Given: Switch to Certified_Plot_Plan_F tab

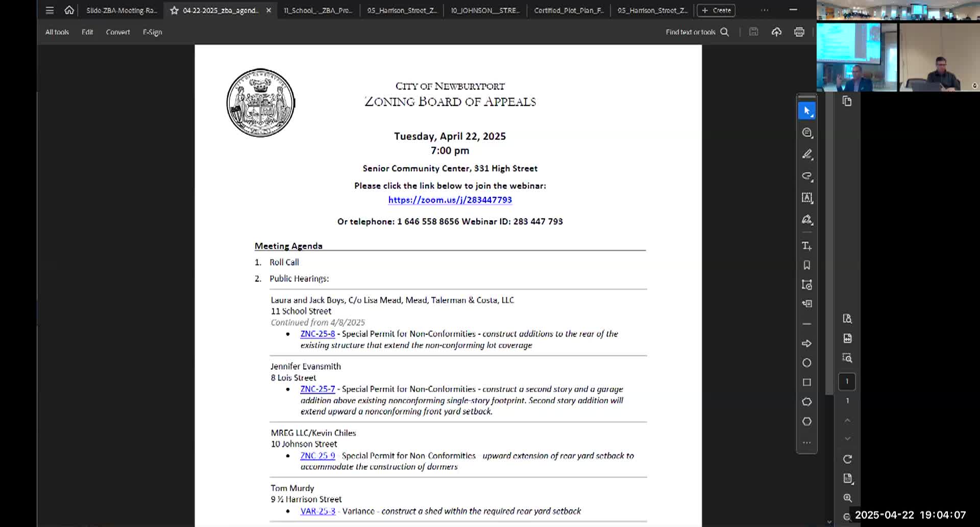Looking at the screenshot, I should [569, 10].
